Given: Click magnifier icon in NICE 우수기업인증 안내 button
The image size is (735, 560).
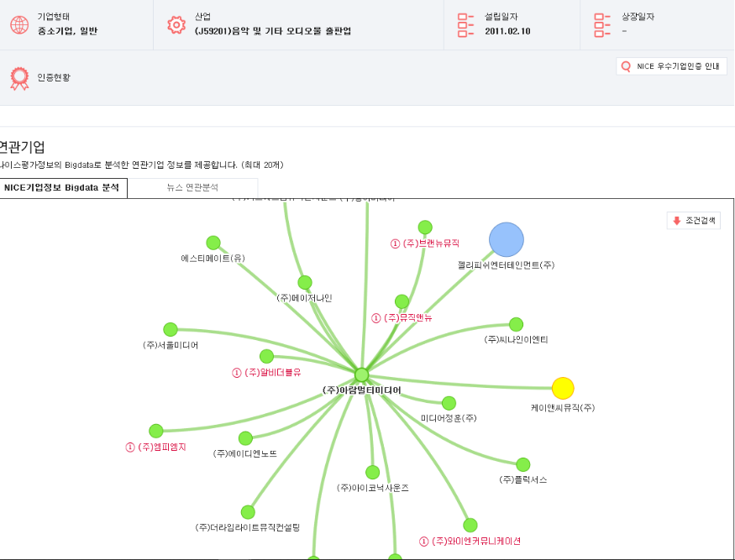Looking at the screenshot, I should [626, 66].
